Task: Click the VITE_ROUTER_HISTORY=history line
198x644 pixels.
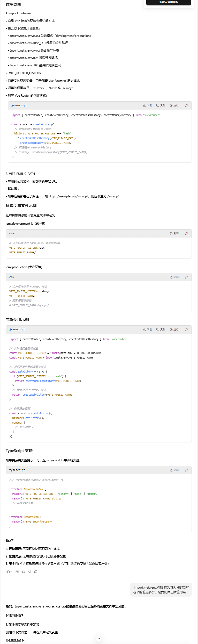Action: click(x=29, y=291)
